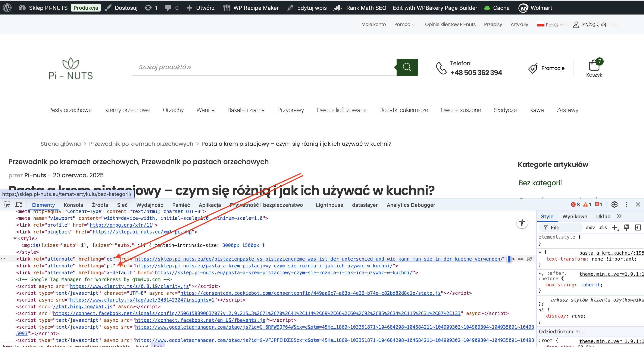Collapse the style element node
644x347 pixels.
tap(15, 238)
